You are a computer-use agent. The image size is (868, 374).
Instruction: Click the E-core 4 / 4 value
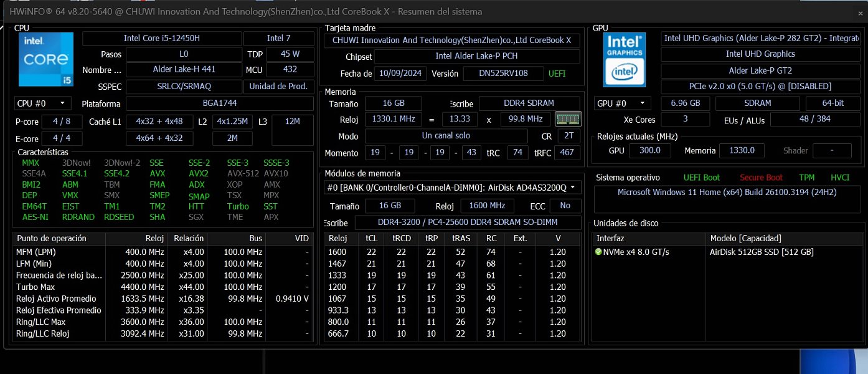click(62, 138)
